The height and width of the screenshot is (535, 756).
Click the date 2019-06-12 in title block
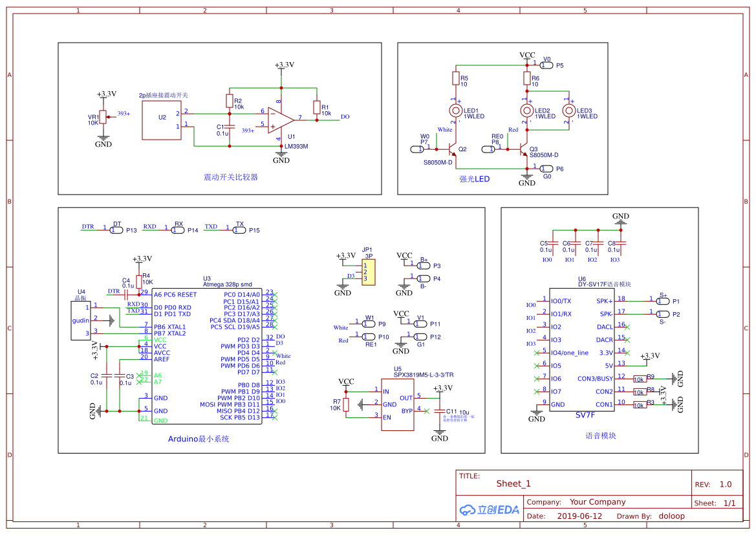pyautogui.click(x=579, y=516)
